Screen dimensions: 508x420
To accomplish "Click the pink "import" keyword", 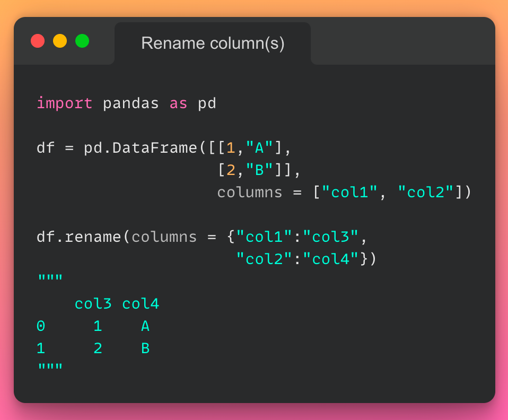I will point(64,103).
